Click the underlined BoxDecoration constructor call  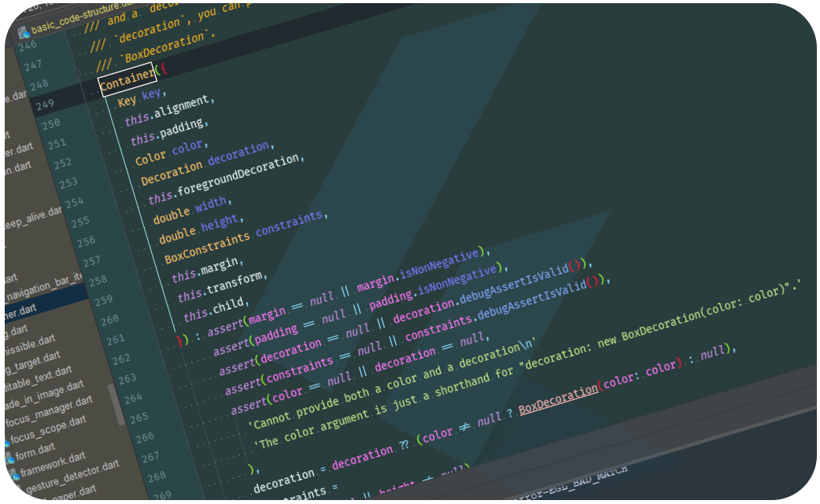(x=558, y=399)
